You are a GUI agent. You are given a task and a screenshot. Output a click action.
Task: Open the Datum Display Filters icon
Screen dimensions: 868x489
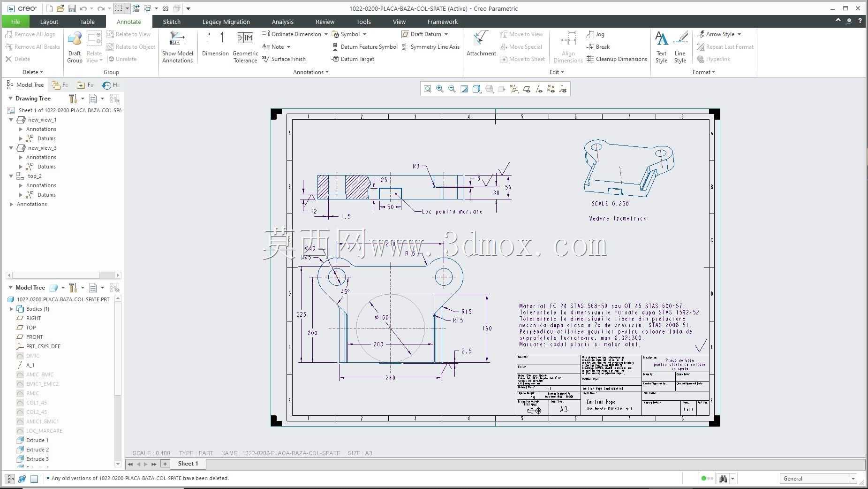point(514,89)
